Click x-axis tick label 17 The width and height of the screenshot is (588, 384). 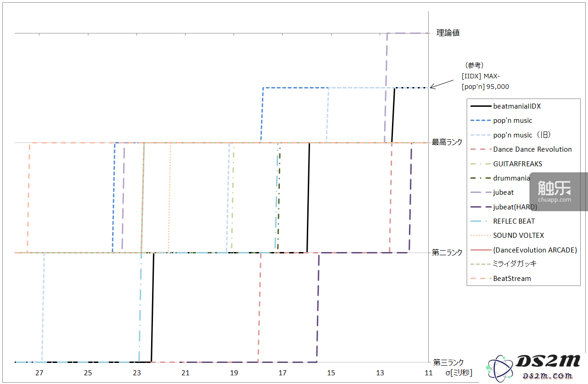coord(283,373)
